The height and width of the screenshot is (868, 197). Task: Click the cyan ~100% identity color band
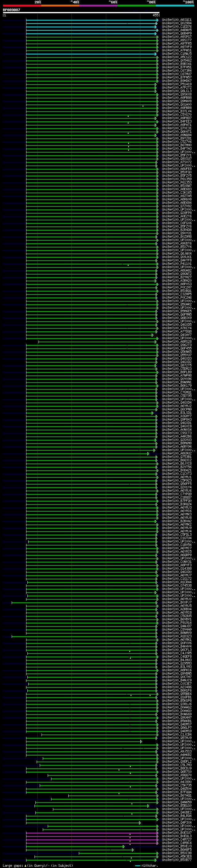[175, 6]
